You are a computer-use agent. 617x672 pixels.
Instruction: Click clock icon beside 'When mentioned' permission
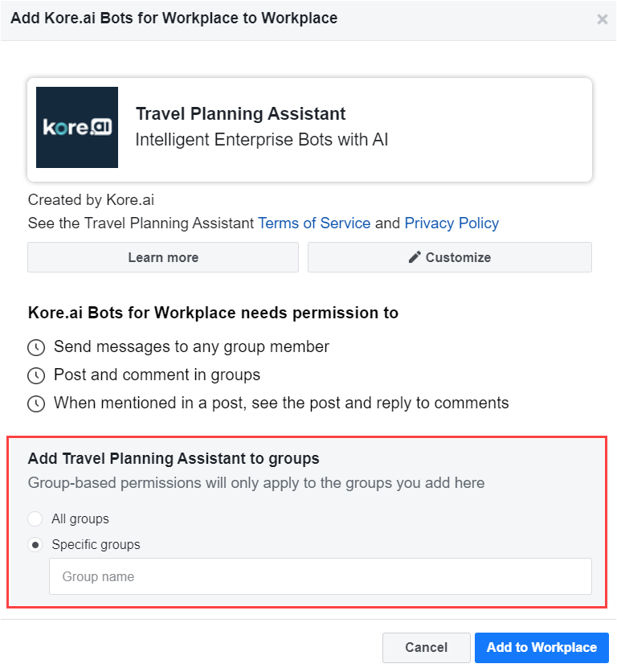click(36, 404)
